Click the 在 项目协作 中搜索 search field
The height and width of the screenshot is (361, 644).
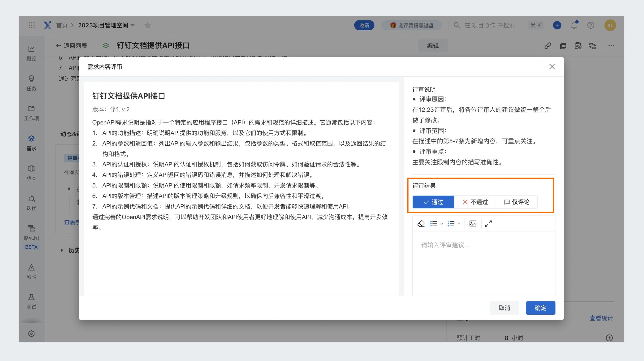click(489, 25)
